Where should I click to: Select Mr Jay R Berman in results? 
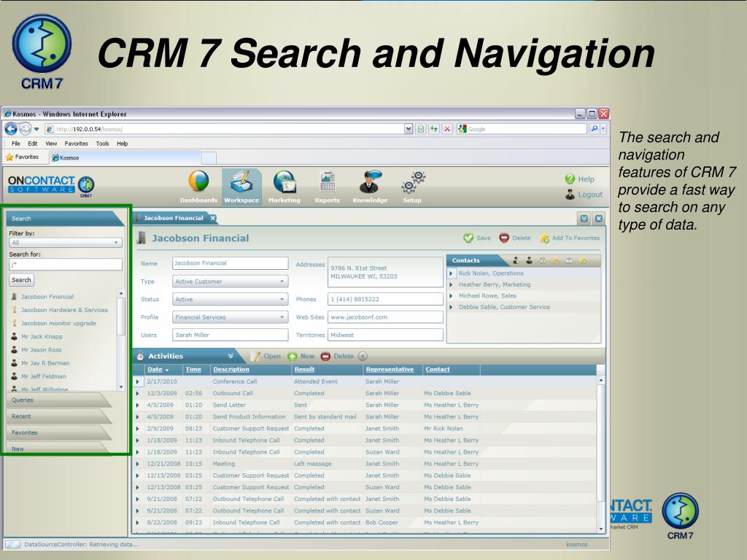[45, 363]
